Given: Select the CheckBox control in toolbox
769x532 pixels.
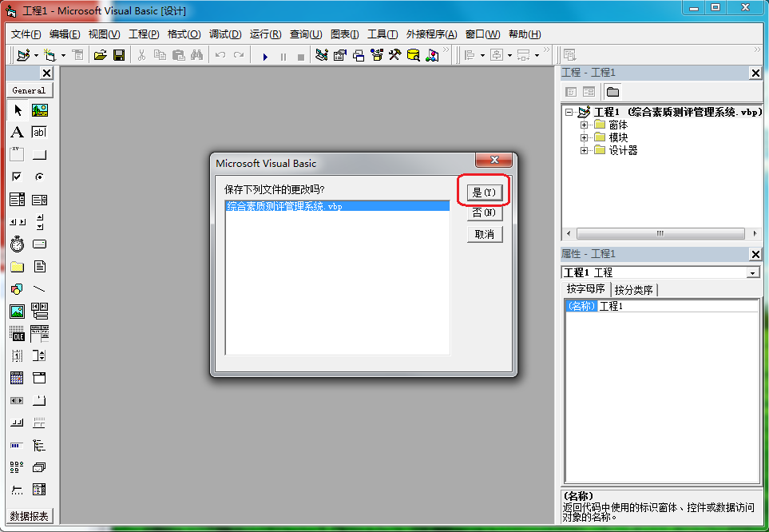Looking at the screenshot, I should [x=17, y=177].
